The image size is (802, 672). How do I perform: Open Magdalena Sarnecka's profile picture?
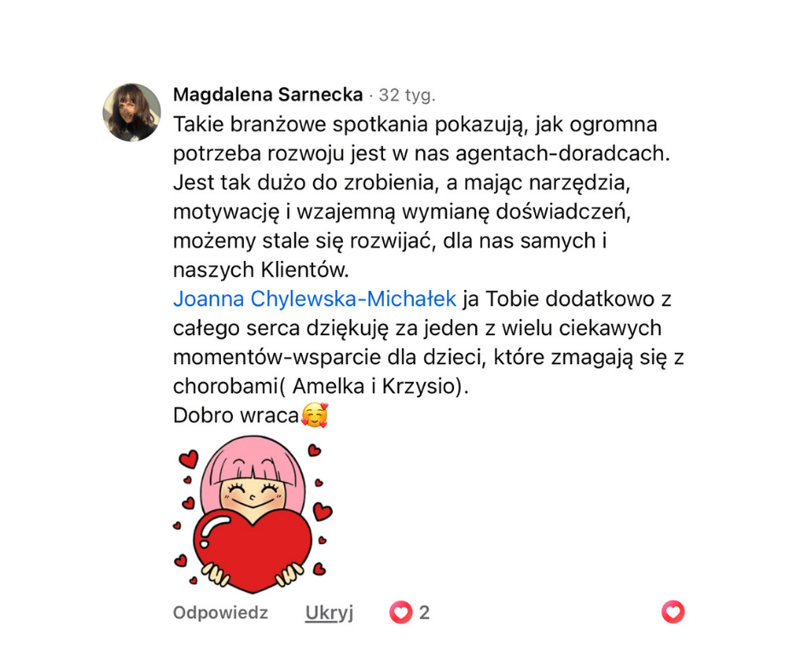tap(132, 113)
